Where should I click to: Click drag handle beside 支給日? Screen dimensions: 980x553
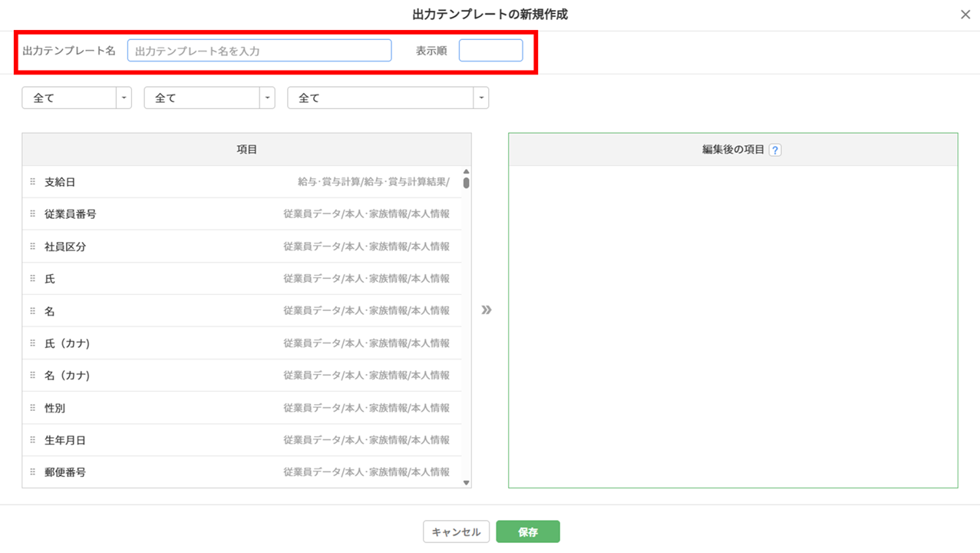click(x=33, y=182)
